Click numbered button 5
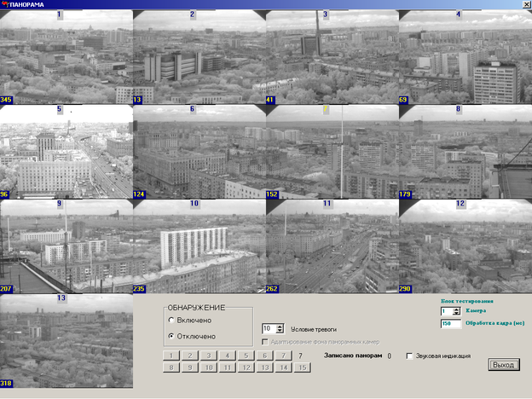Viewport: 532px width, 399px height. tap(246, 356)
